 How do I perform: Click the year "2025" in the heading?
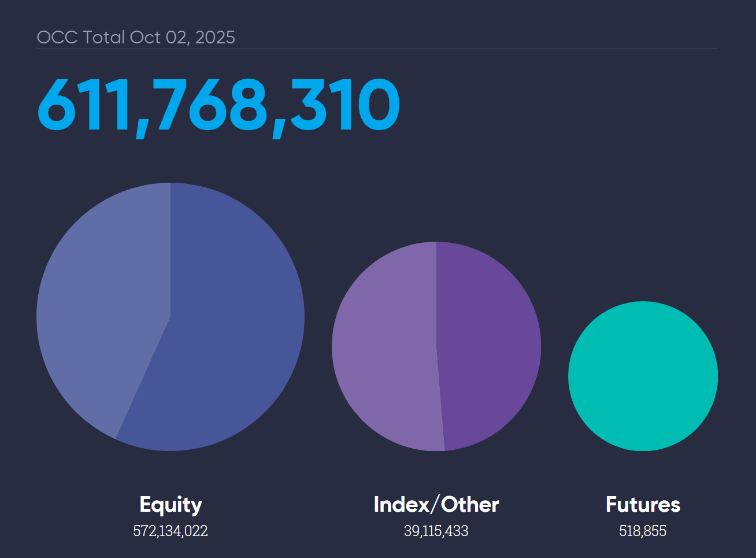tap(215, 38)
